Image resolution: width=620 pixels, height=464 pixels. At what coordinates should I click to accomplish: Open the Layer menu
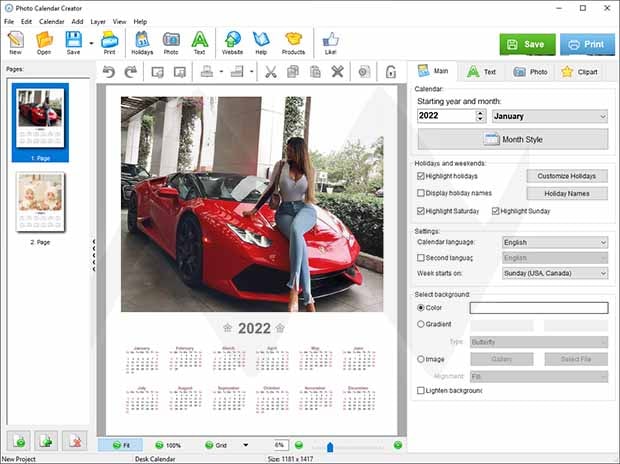[98, 21]
